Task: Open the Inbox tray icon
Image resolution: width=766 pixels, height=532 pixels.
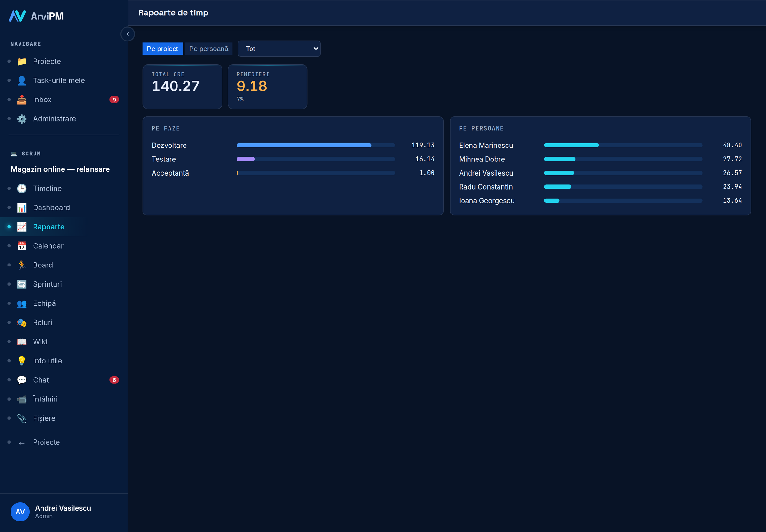Action: coord(22,100)
